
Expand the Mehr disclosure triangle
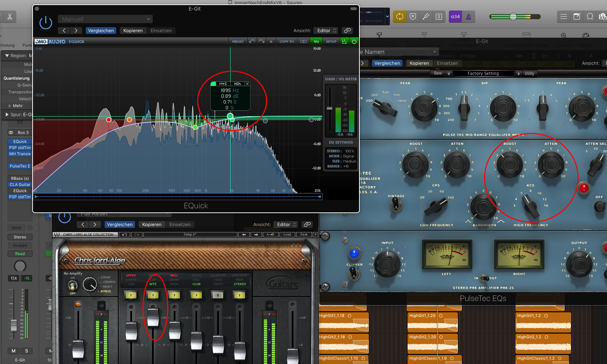coord(10,106)
